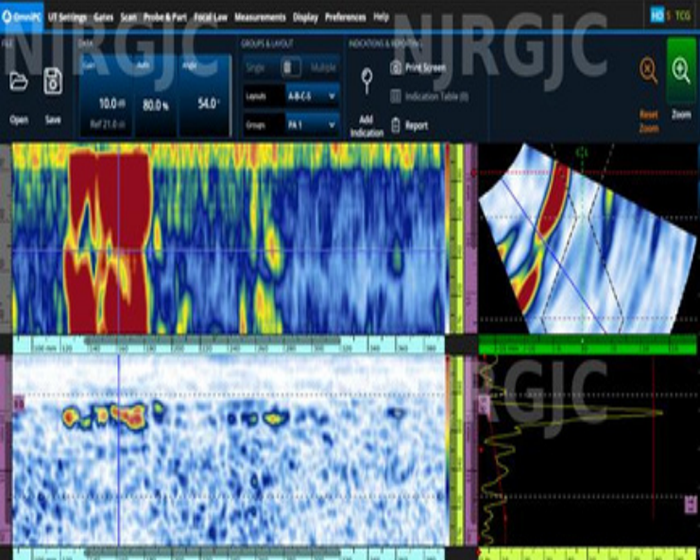Click the Reset Zoom magnifier icon
The image size is (700, 560).
648,71
